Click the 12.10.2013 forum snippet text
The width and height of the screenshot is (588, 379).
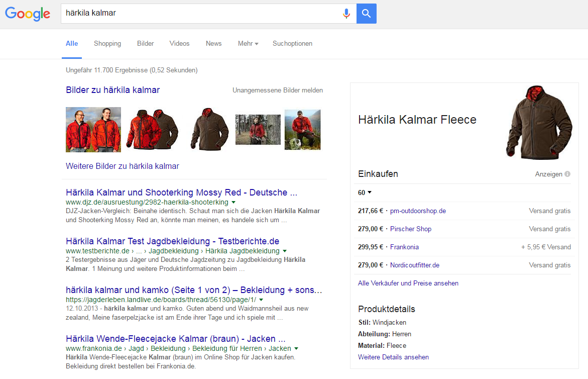(x=187, y=313)
